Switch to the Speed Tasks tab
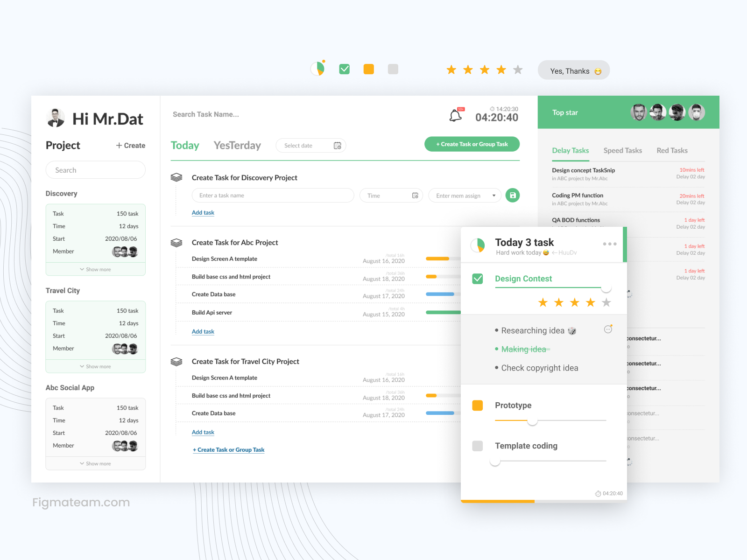This screenshot has width=747, height=560. pos(623,150)
